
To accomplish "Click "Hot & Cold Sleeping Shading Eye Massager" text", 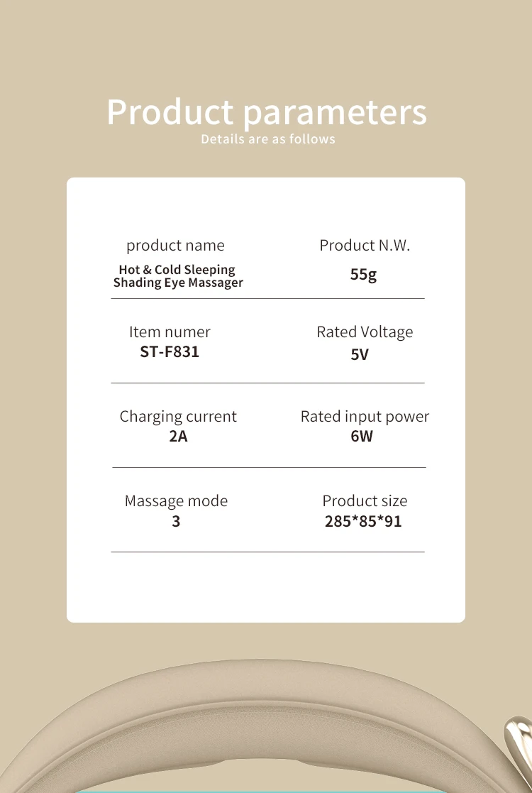I will click(178, 276).
